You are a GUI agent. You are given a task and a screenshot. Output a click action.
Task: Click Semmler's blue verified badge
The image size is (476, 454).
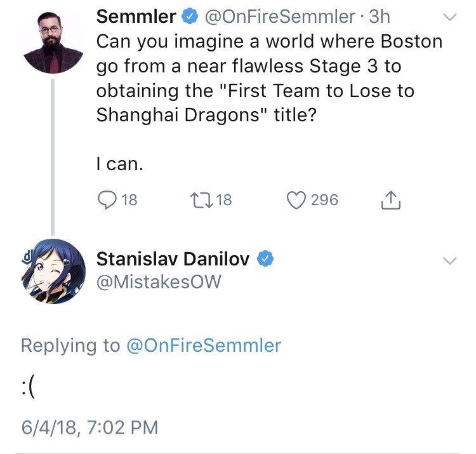coord(189,17)
